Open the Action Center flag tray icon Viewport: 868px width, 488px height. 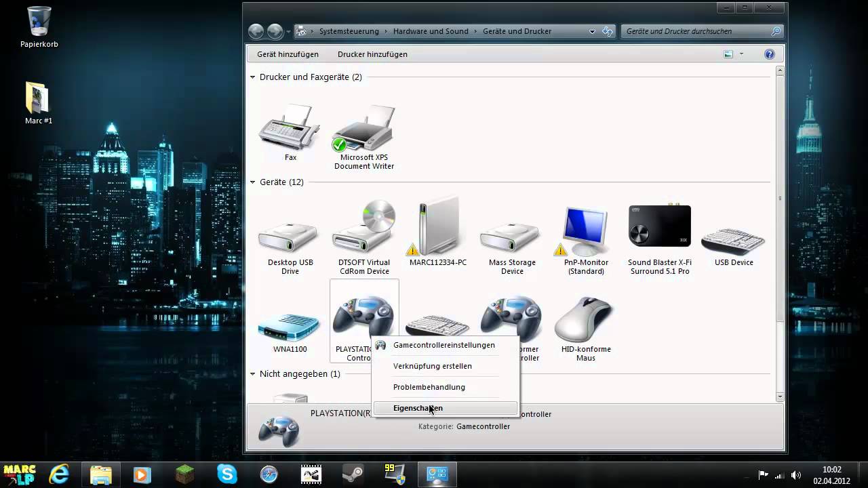coord(764,475)
